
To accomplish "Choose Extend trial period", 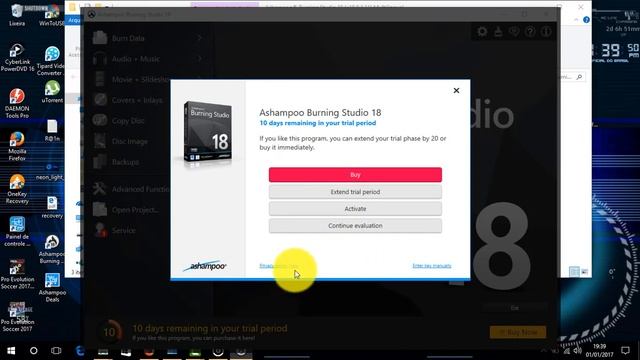I will (x=355, y=192).
